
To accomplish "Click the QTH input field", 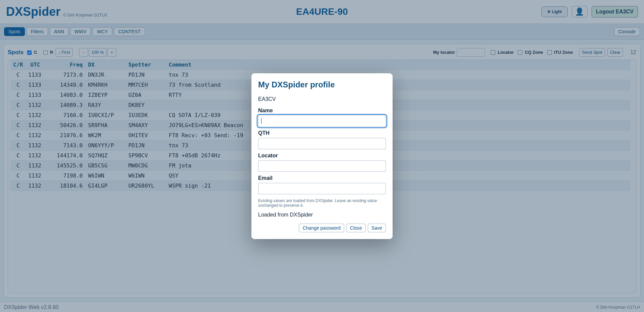I will pyautogui.click(x=322, y=144).
